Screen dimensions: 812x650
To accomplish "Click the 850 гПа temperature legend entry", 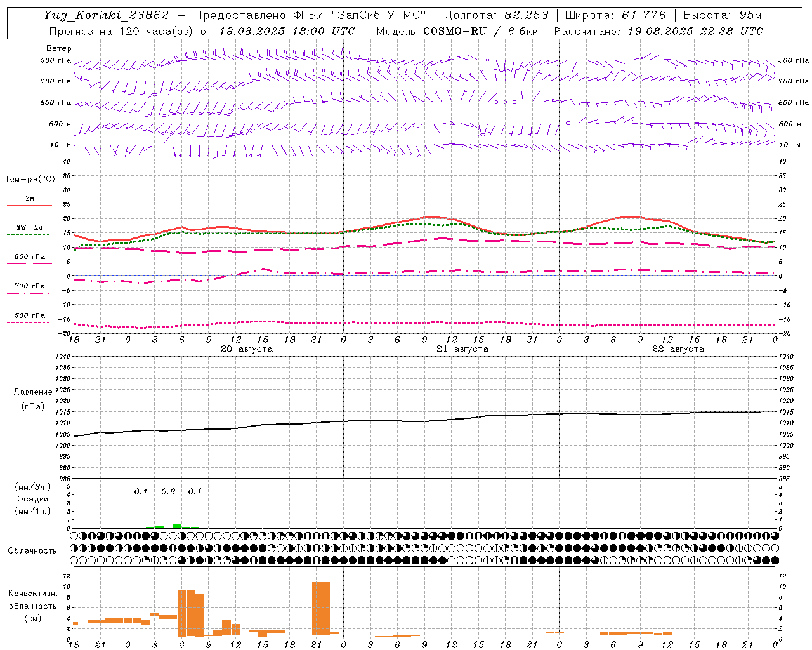I will coord(30,257).
